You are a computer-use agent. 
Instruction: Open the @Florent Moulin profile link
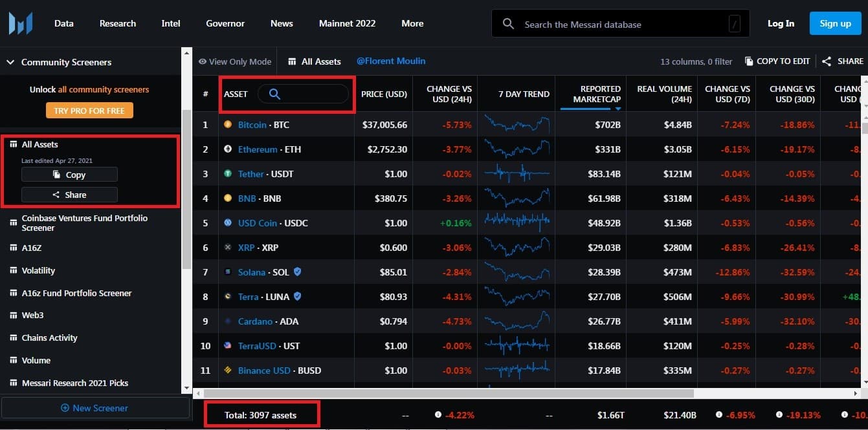pos(391,61)
